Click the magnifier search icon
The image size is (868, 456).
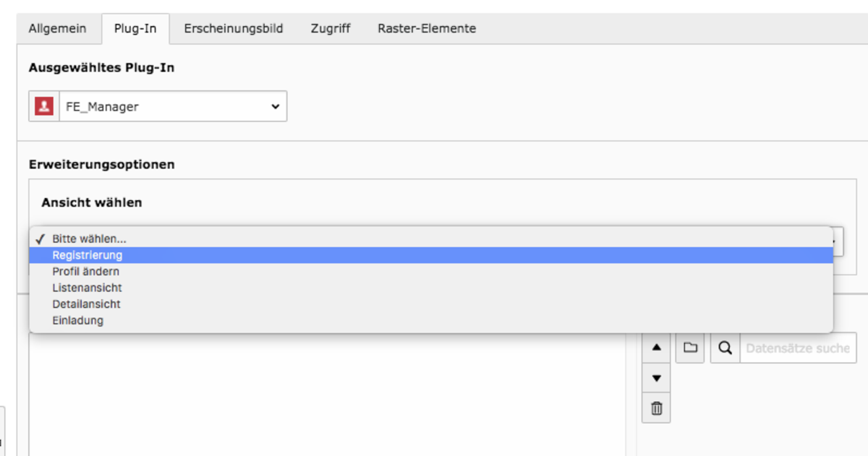pos(726,348)
